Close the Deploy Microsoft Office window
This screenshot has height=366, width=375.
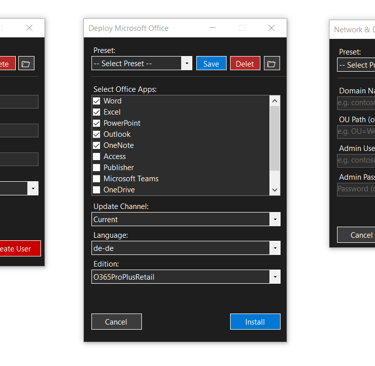(x=271, y=28)
